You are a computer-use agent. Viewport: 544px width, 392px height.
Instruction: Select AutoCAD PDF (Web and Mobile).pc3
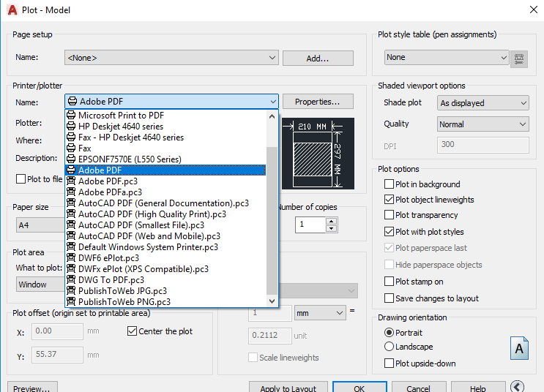165,236
